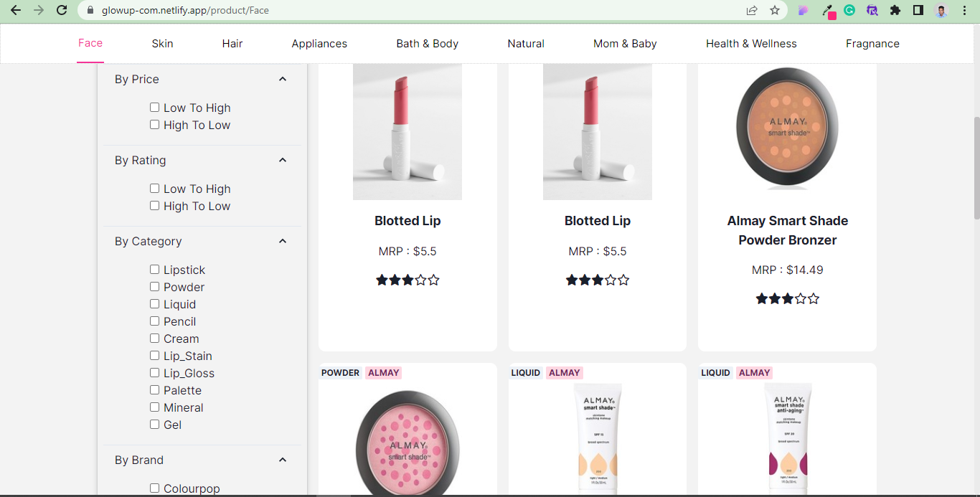This screenshot has width=980, height=497.
Task: Click Almay Powder Bronzer star rating
Action: [788, 298]
